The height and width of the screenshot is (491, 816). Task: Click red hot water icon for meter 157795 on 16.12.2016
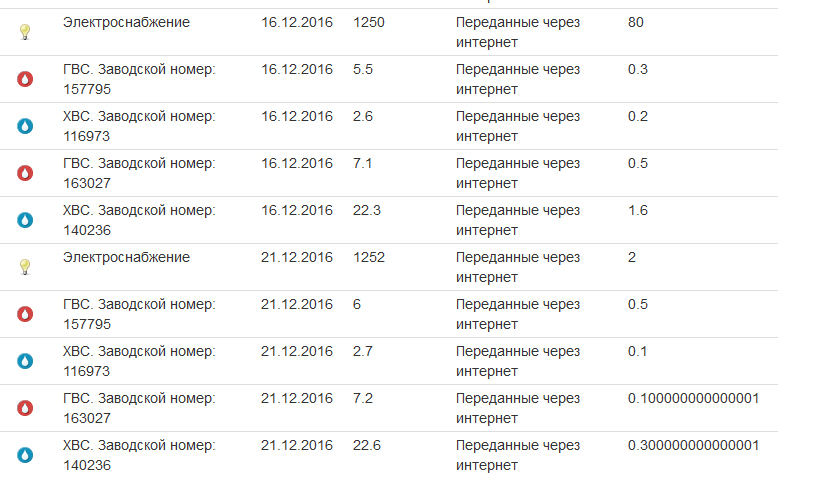tap(26, 79)
